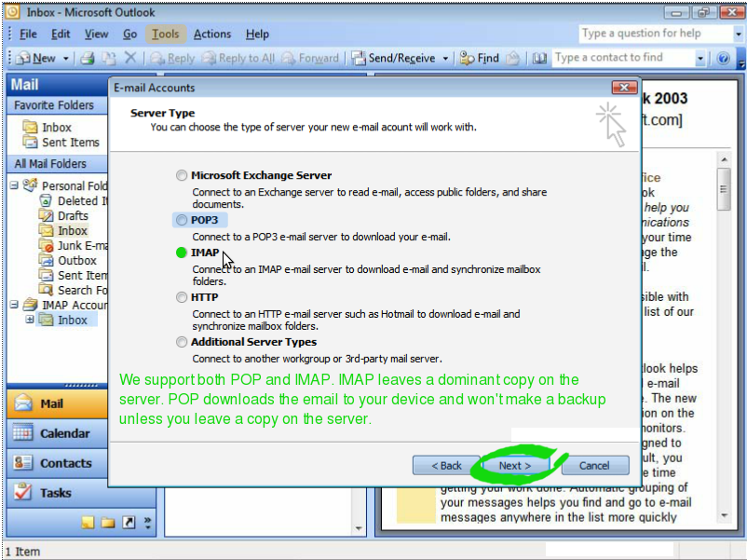Click the New mail message icon
The height and width of the screenshot is (560, 747).
[x=22, y=58]
